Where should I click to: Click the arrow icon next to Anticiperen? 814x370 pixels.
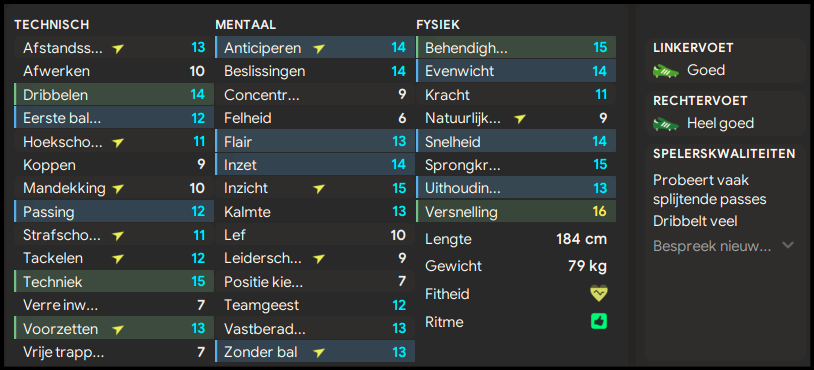click(x=319, y=48)
